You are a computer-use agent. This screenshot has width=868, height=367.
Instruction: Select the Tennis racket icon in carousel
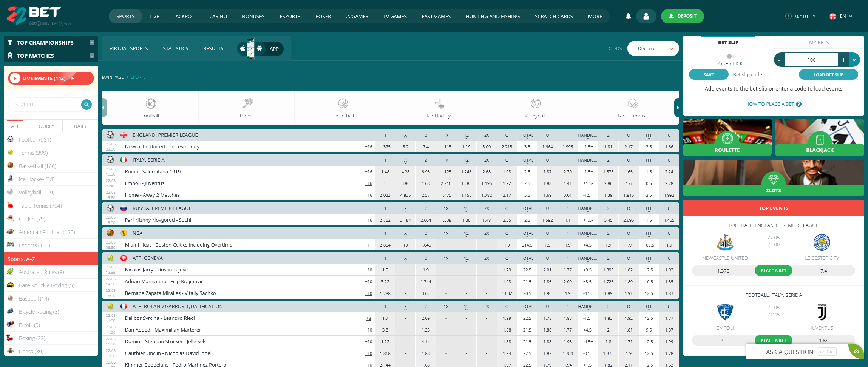[x=247, y=103]
